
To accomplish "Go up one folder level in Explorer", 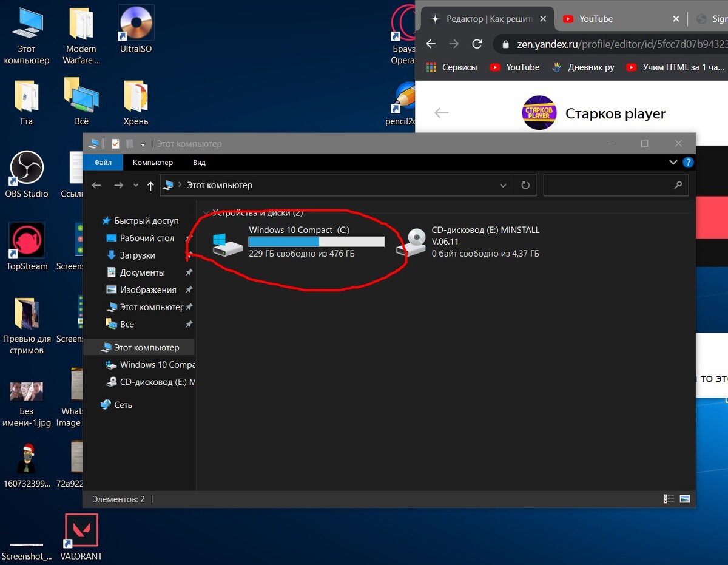I will coord(150,185).
